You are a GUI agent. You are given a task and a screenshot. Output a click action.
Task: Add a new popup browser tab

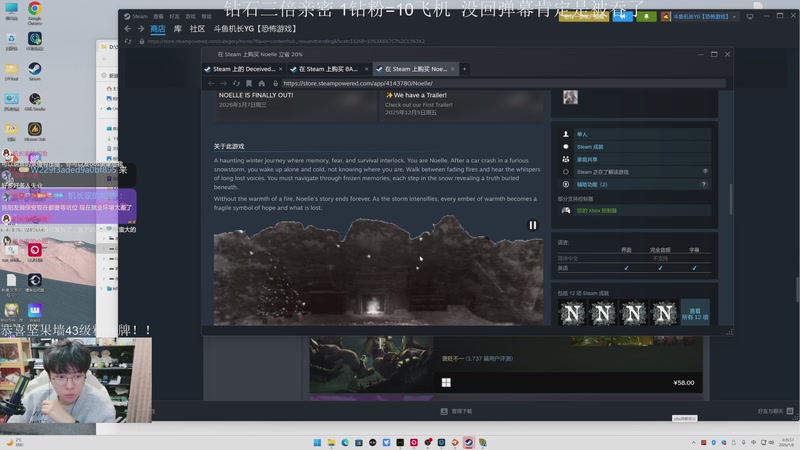(464, 69)
